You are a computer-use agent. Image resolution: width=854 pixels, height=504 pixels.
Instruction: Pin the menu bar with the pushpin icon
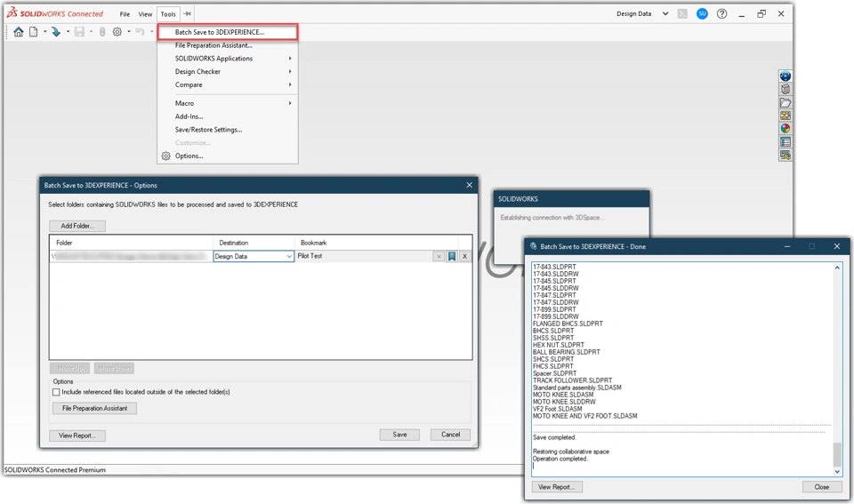[187, 14]
